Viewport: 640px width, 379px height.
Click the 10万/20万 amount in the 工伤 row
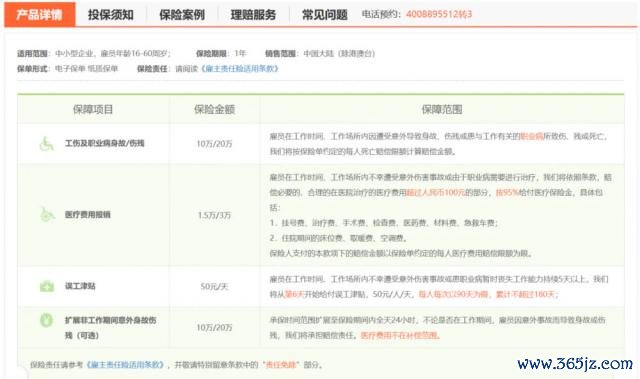pos(214,144)
